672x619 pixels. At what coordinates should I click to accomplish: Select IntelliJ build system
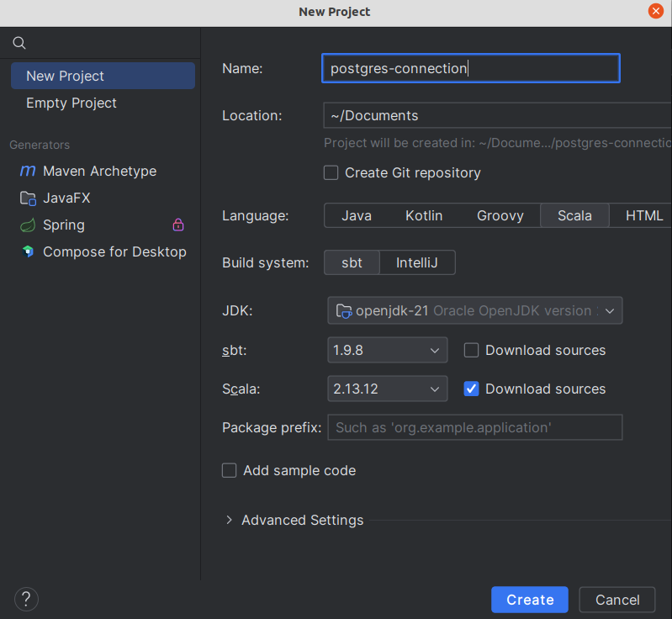(417, 262)
